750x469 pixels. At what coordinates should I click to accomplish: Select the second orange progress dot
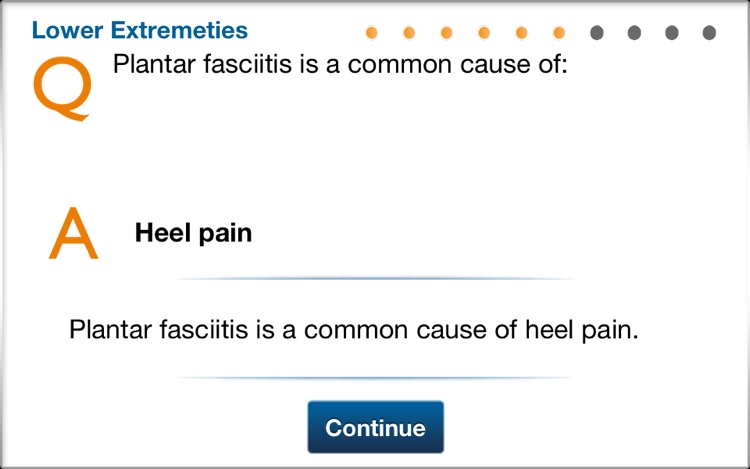coord(409,33)
